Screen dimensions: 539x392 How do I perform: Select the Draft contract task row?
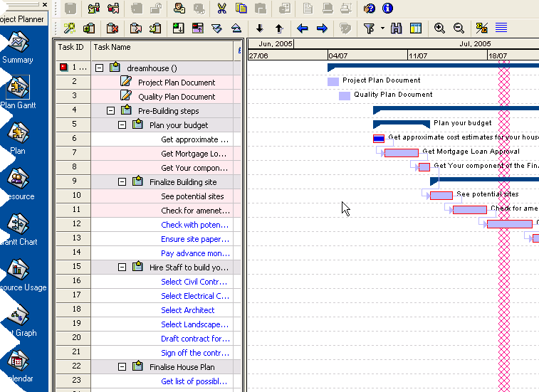(194, 339)
